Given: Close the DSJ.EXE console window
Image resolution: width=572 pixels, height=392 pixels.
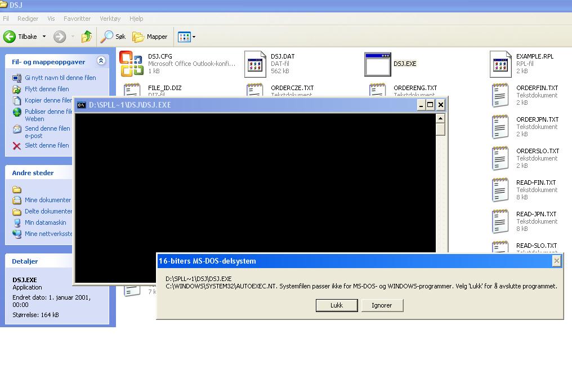Looking at the screenshot, I should click(x=441, y=105).
